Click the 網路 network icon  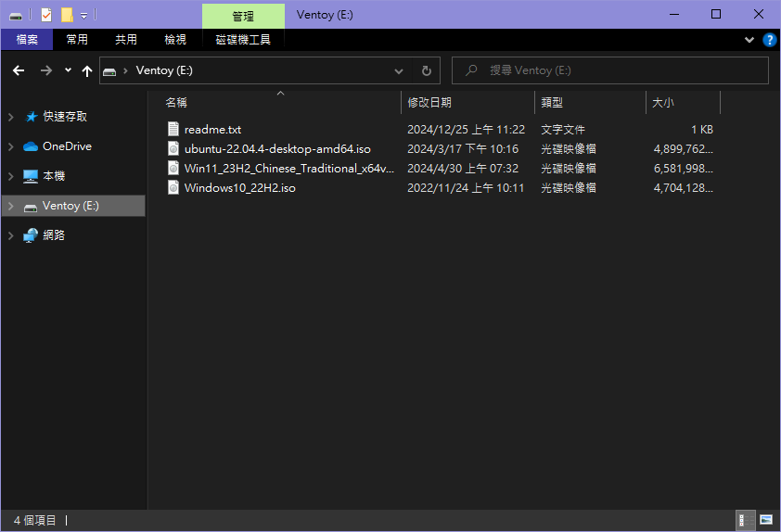31,234
